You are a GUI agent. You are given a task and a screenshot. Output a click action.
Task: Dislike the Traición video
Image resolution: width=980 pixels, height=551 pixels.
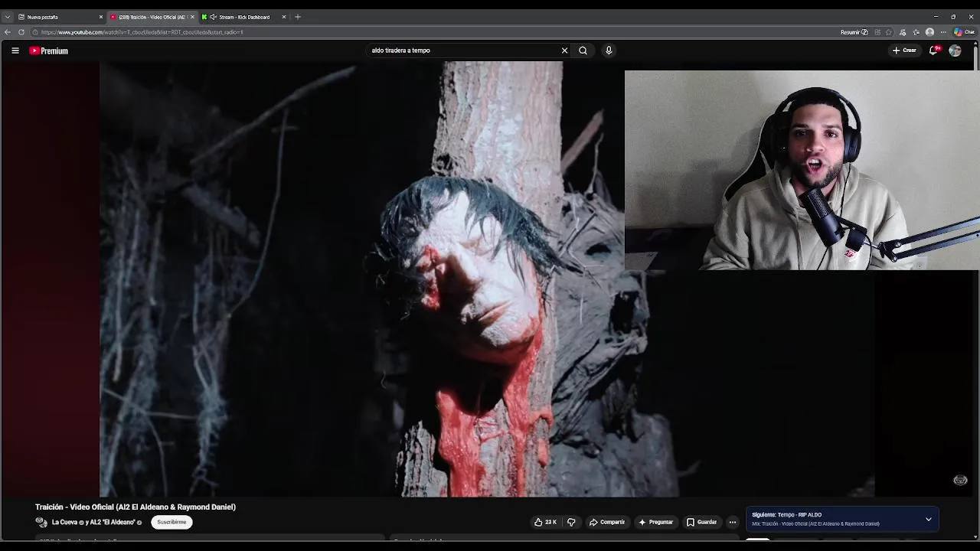[571, 522]
